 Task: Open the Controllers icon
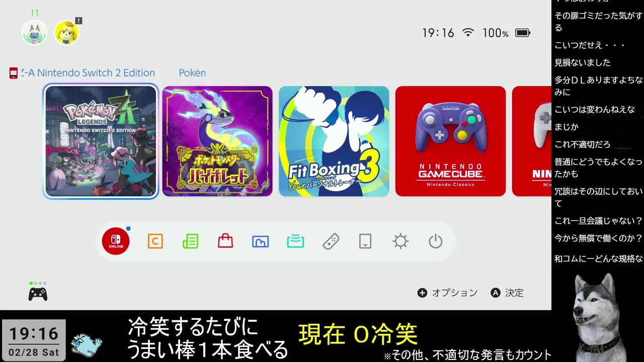(x=331, y=242)
